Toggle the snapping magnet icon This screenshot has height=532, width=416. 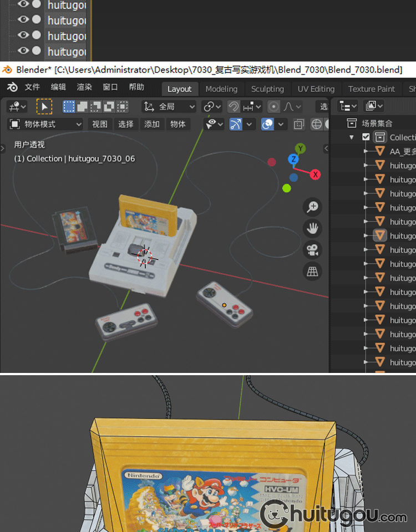[x=234, y=106]
